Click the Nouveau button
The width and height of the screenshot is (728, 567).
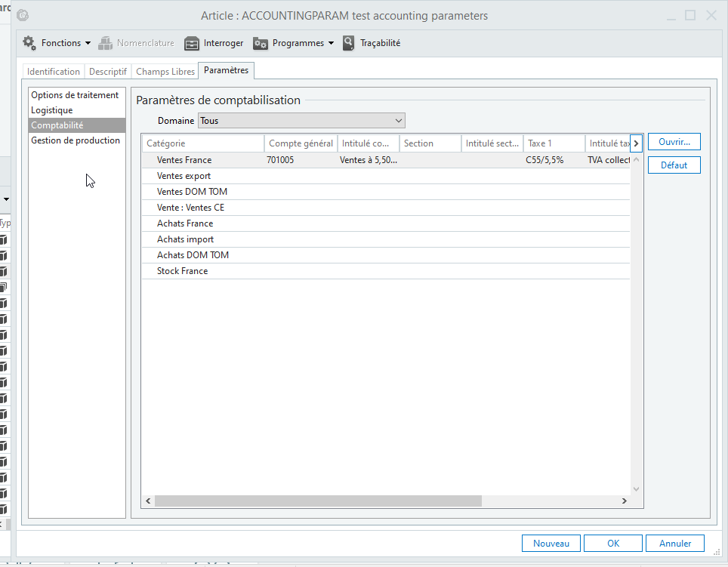point(551,544)
